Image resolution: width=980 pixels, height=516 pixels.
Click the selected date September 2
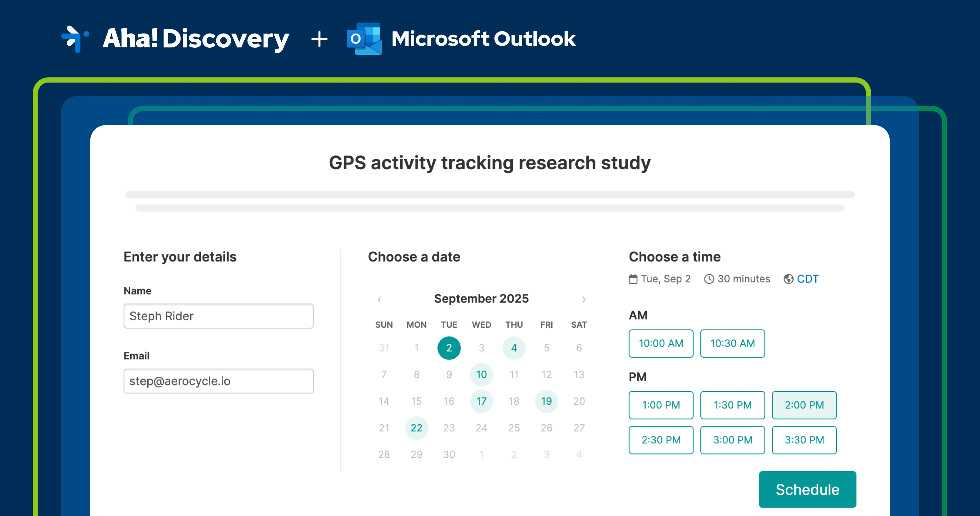click(449, 348)
